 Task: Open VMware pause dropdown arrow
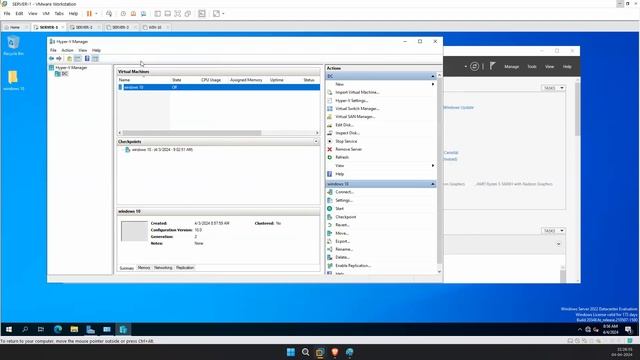pyautogui.click(x=96, y=13)
